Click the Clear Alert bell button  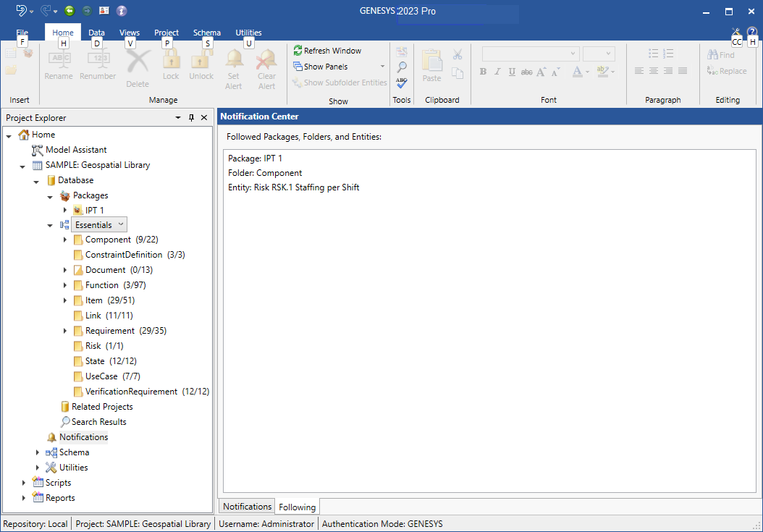[x=266, y=69]
